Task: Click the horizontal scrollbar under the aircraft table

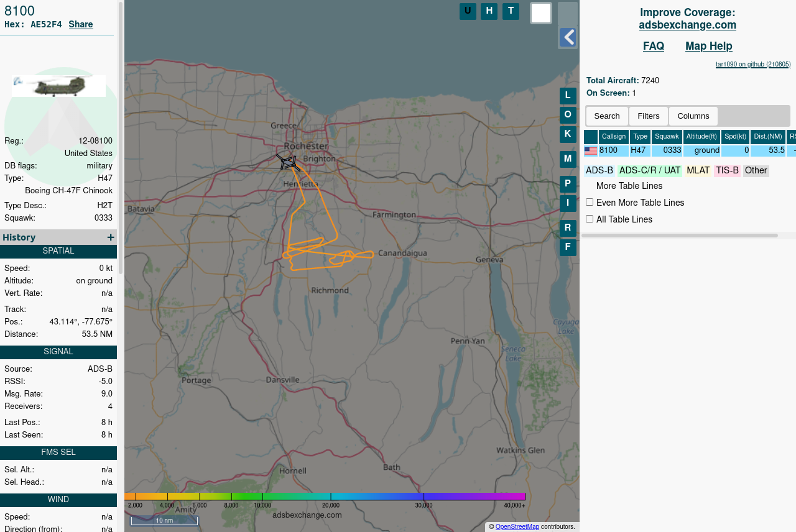Action: pos(679,236)
